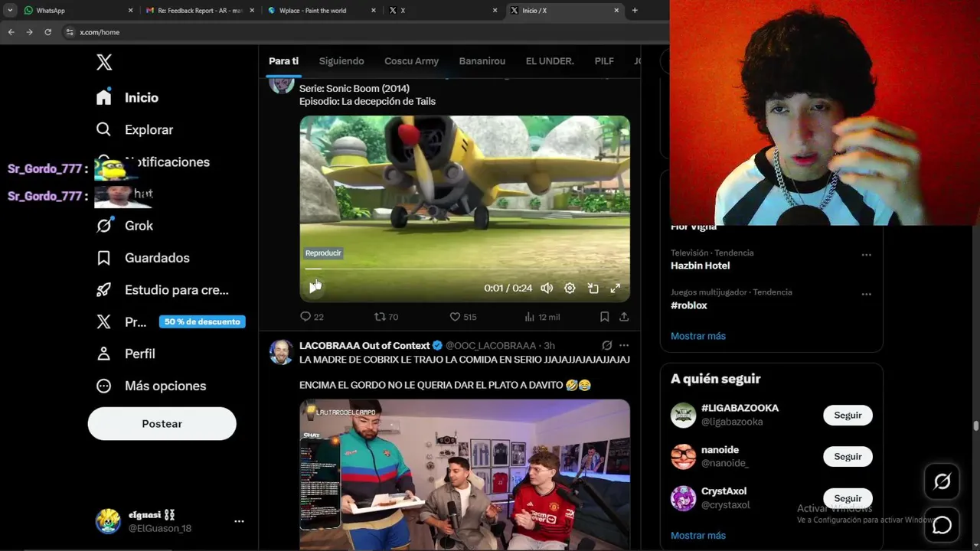Click the X logo in the sidebar
This screenshot has width=980, height=551.
coord(104,63)
